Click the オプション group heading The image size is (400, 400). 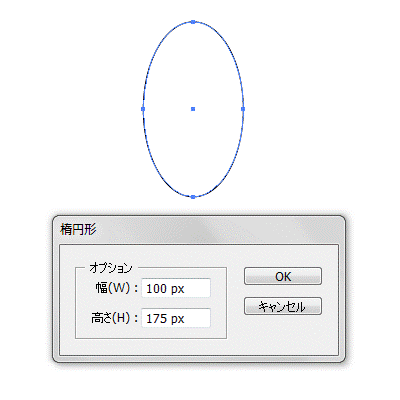(x=111, y=268)
